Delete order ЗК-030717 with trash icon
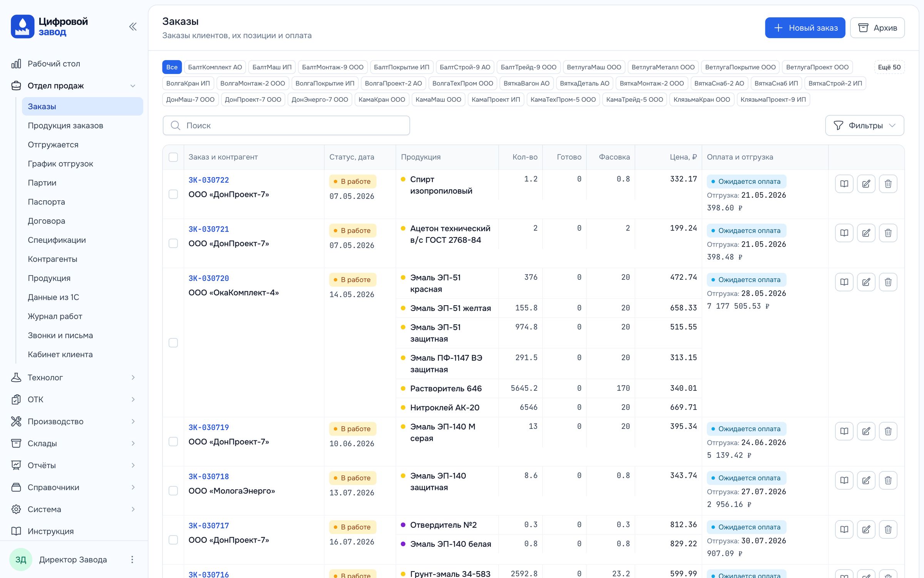924x578 pixels. (x=888, y=529)
